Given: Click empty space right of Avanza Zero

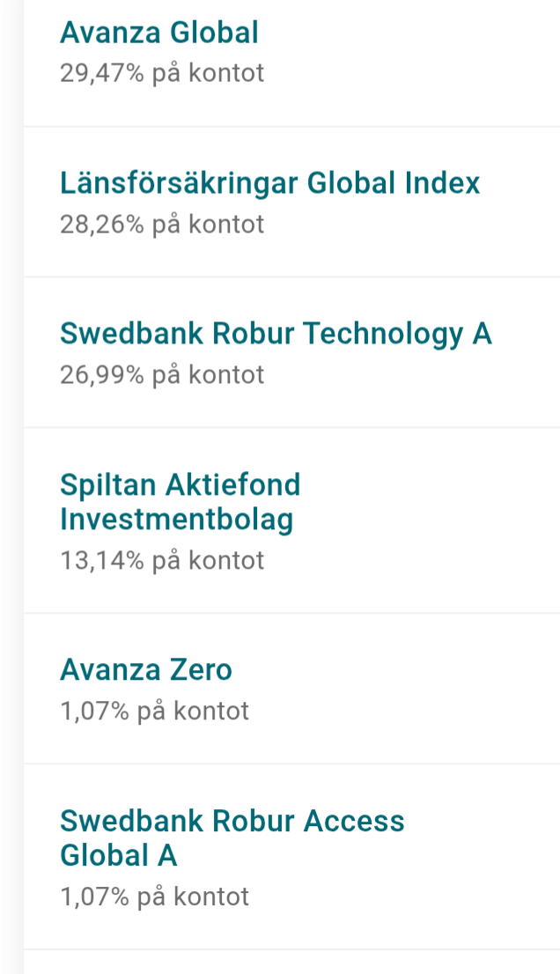Looking at the screenshot, I should pos(396,671).
